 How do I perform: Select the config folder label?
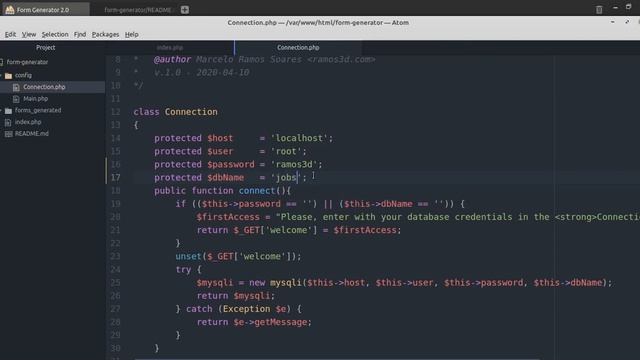click(23, 75)
